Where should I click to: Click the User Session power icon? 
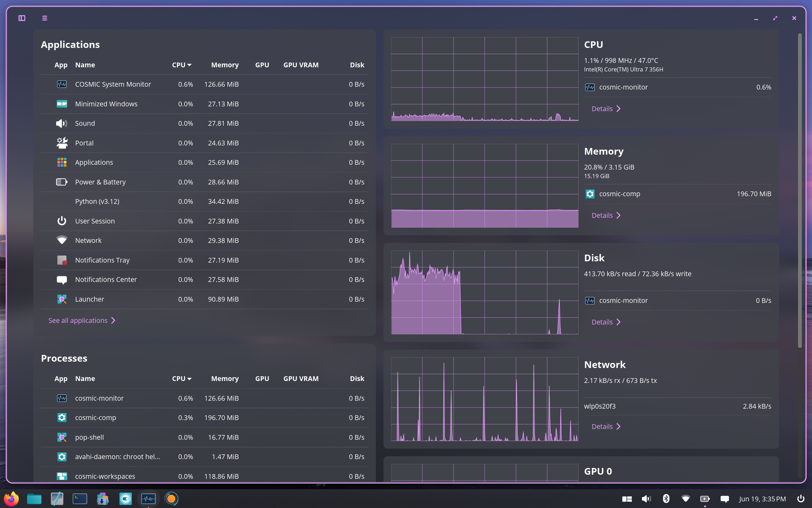(x=62, y=221)
